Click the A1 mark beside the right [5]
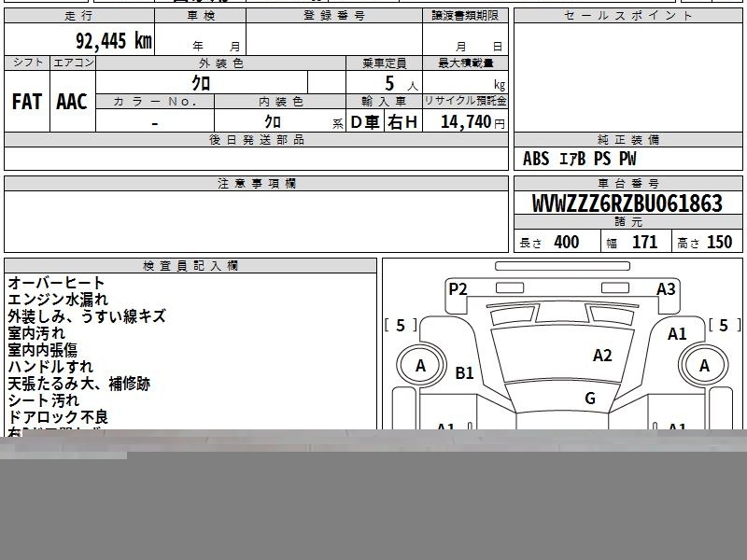 (677, 334)
